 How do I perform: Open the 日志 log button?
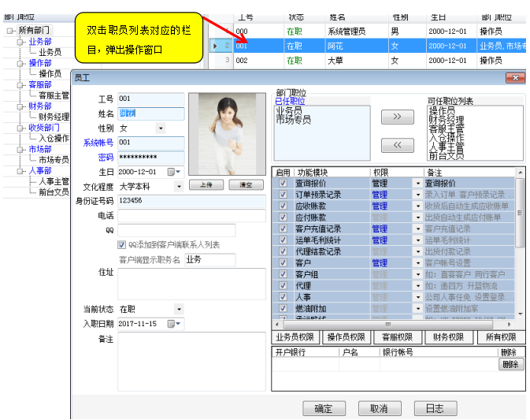click(x=435, y=409)
